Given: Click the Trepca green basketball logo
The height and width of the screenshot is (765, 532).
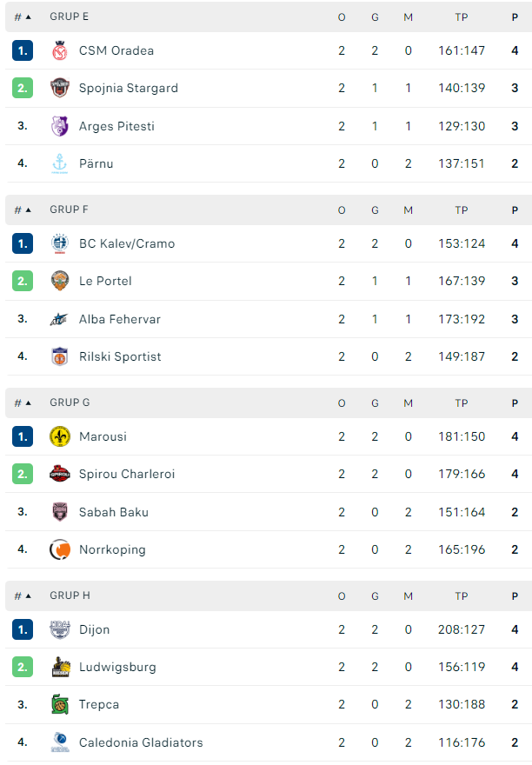Looking at the screenshot, I should (59, 704).
